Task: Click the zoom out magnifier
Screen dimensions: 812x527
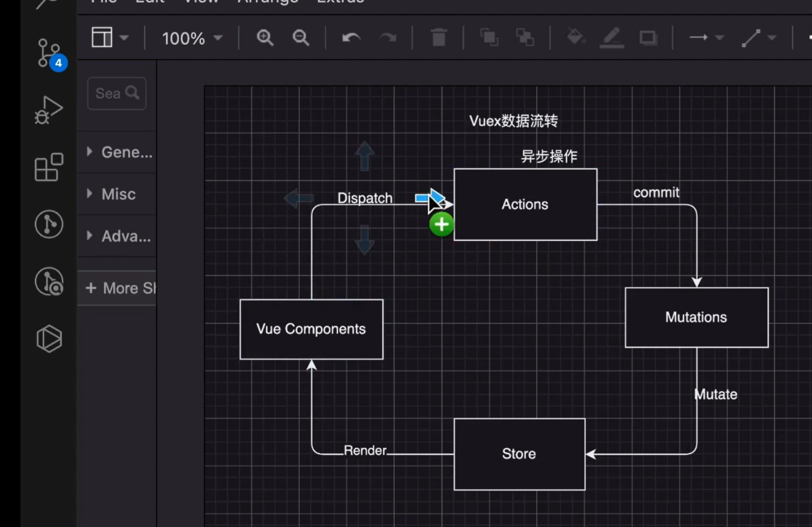Action: (300, 38)
